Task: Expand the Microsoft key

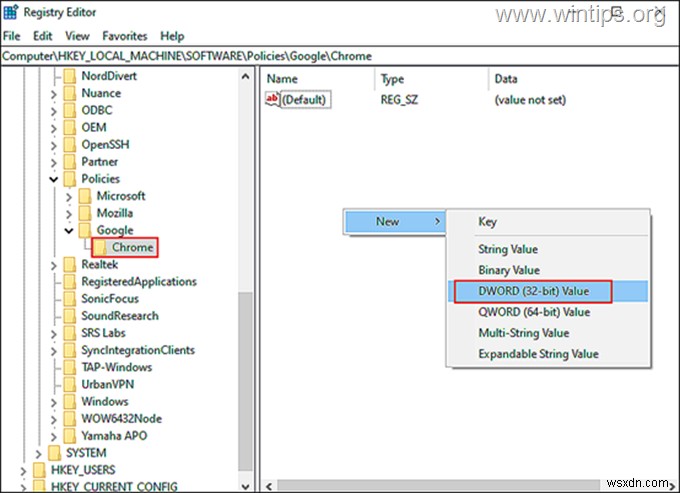Action: tap(69, 197)
